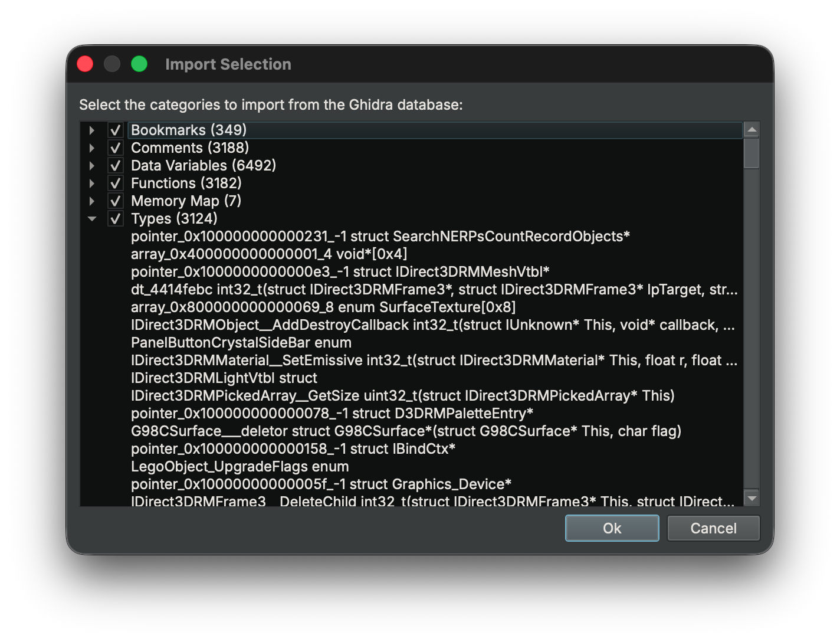The height and width of the screenshot is (642, 840).
Task: Click the vertical scrollbar thumb
Action: tap(752, 153)
